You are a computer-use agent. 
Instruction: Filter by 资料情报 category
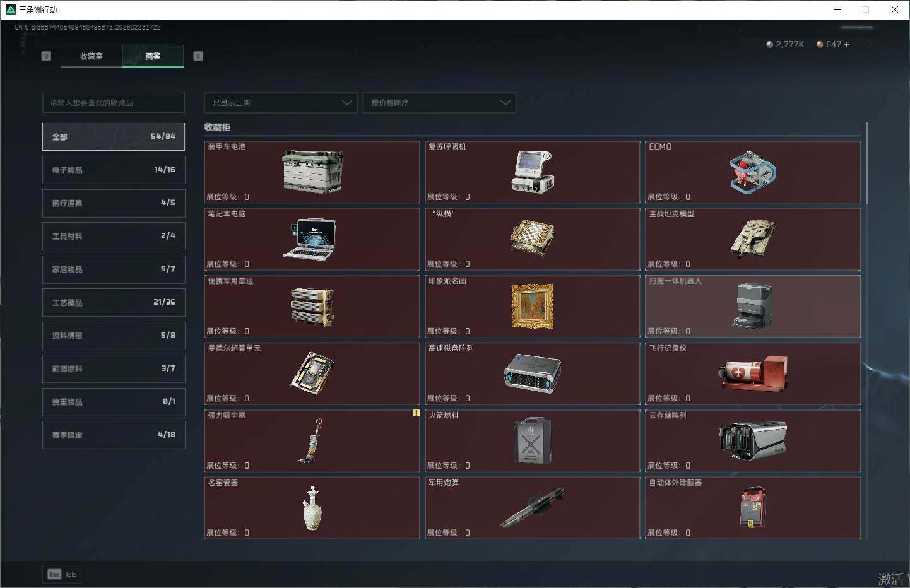[114, 336]
